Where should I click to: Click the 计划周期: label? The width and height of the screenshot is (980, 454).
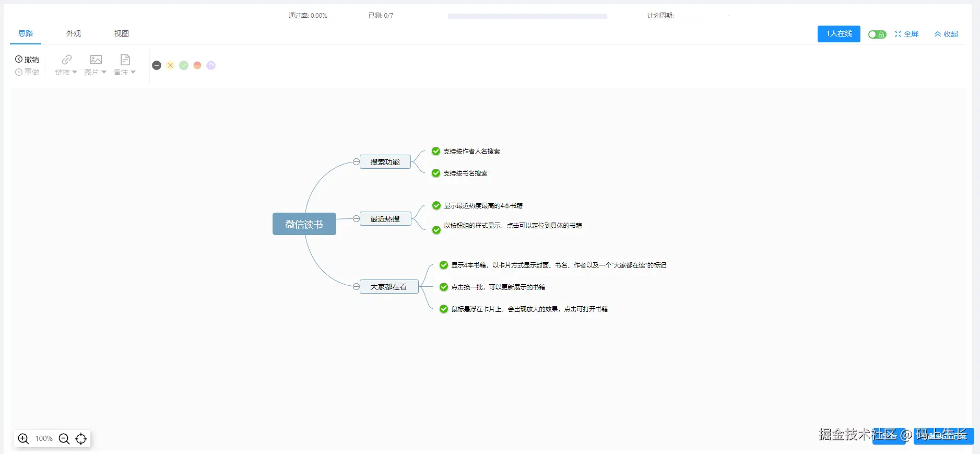(x=660, y=16)
